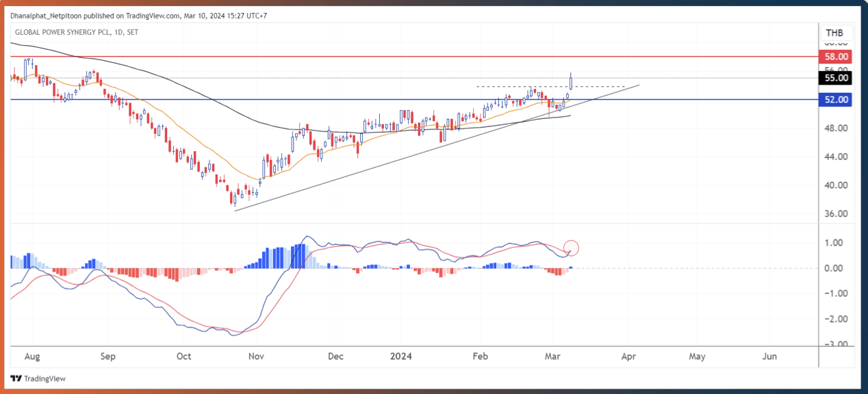Click the GLOBAL POWER SYNERGY PCL chart title
This screenshot has width=868, height=394.
tap(77, 32)
